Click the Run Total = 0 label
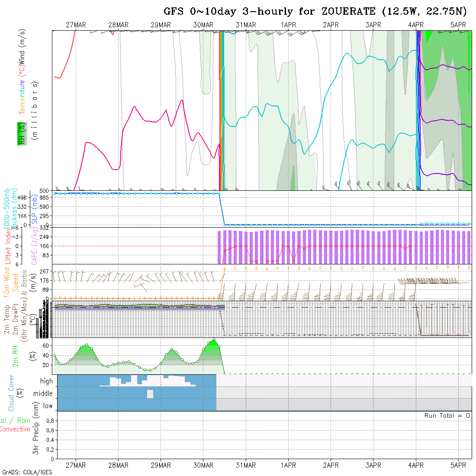This screenshot has width=476, height=476. click(x=447, y=415)
